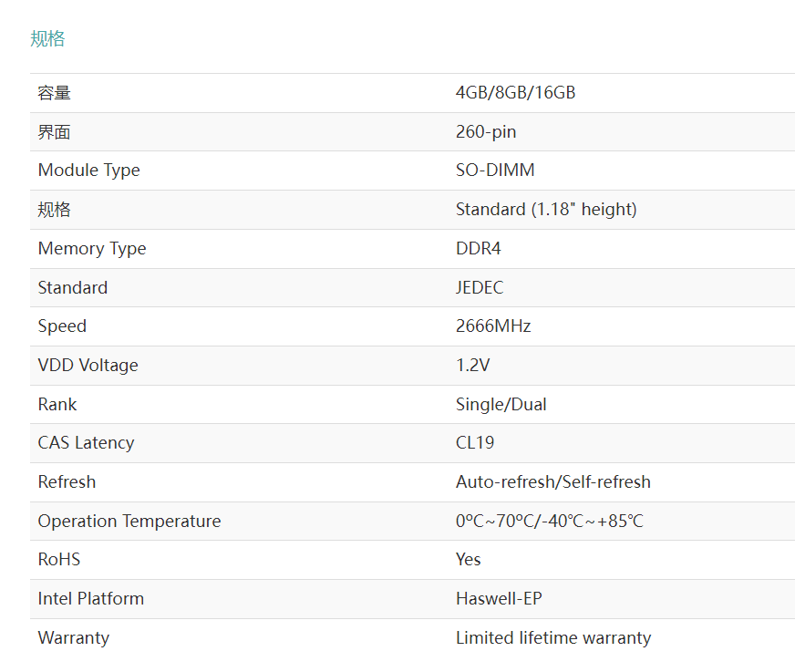Click the 规格 section heading

47,38
